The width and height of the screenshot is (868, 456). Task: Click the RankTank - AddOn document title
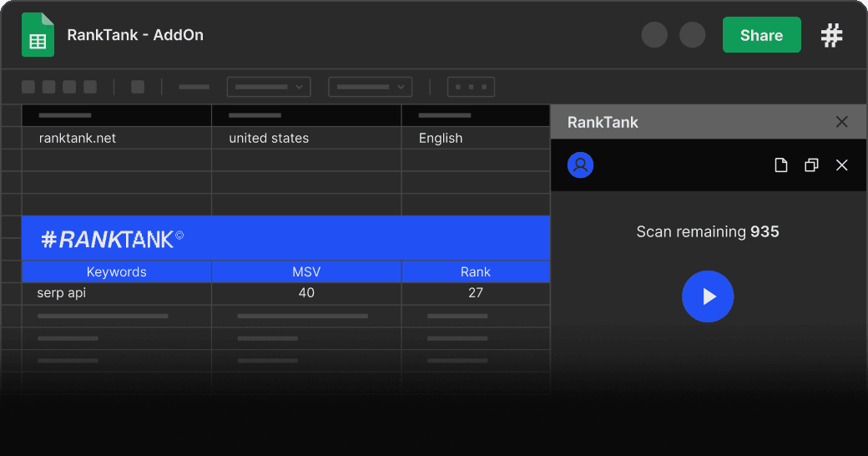[135, 35]
